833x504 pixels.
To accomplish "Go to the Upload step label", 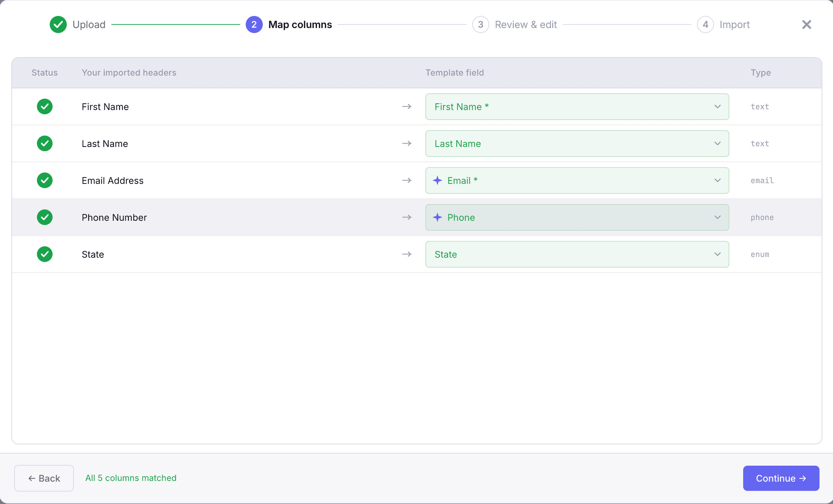I will pyautogui.click(x=89, y=24).
